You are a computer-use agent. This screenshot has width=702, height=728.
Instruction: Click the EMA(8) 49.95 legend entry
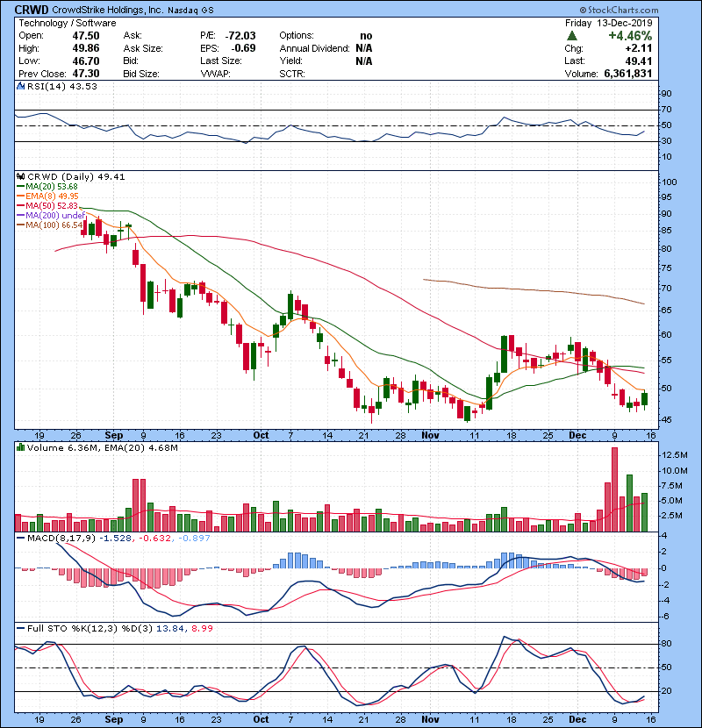[x=52, y=196]
